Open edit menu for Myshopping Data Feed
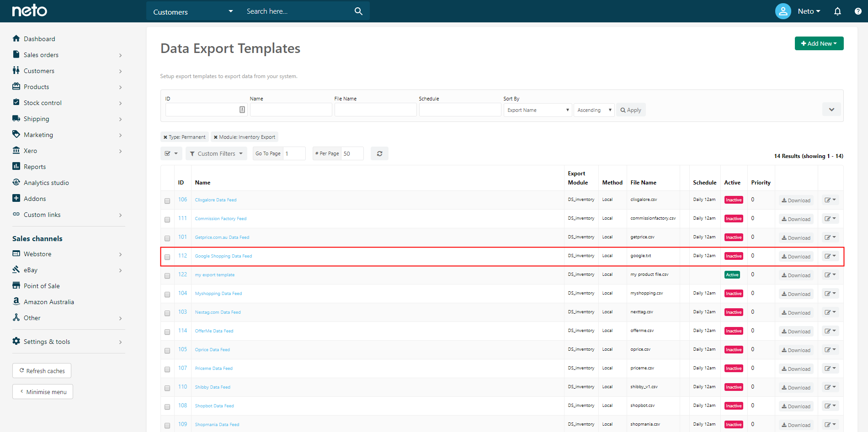This screenshot has width=868, height=432. click(830, 294)
